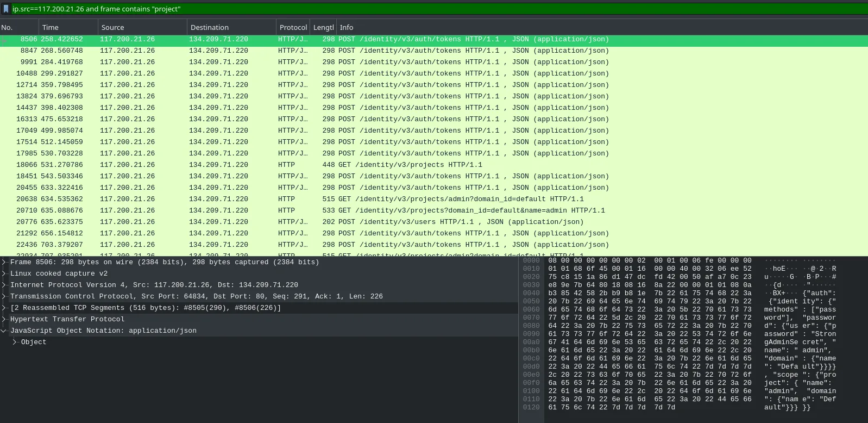This screenshot has height=423, width=868.
Task: Sort packets by Protocol column header
Action: (293, 27)
